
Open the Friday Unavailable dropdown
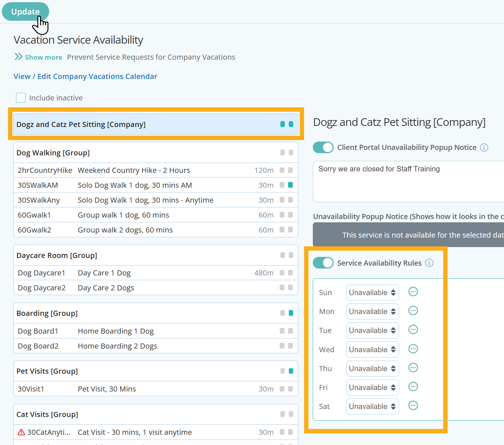tap(372, 387)
